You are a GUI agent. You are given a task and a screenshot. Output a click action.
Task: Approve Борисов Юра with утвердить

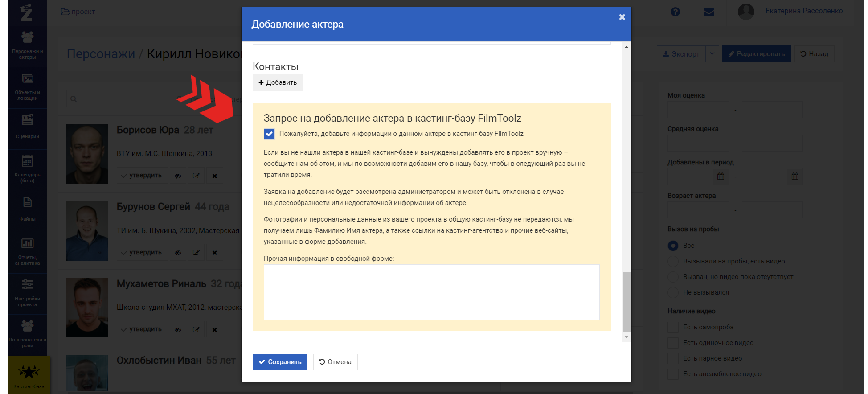[142, 176]
